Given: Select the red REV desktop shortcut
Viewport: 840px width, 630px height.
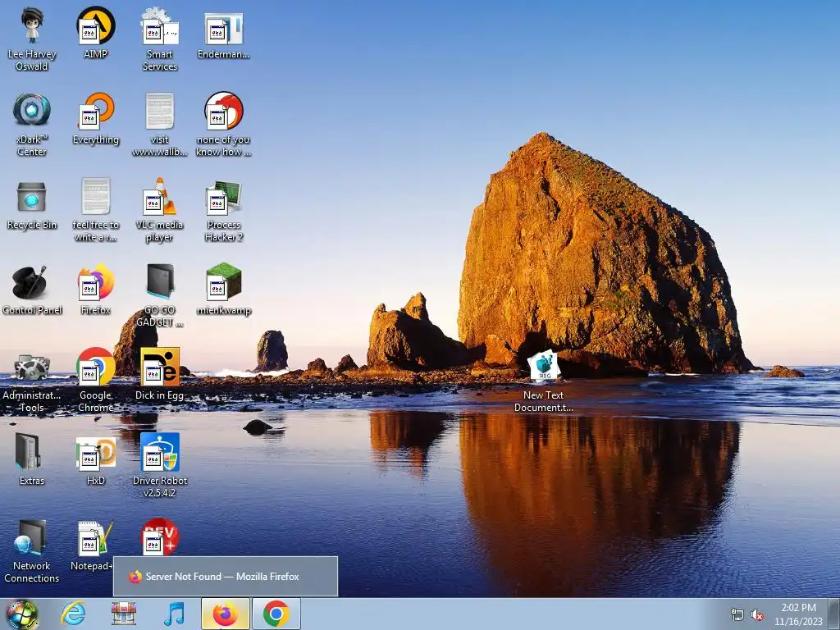Looking at the screenshot, I should 160,536.
